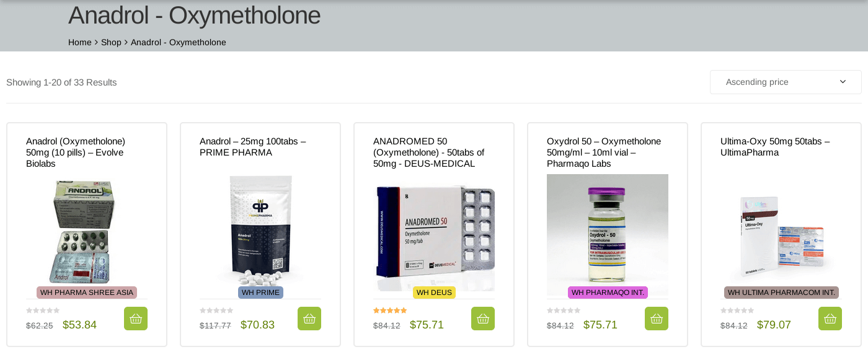This screenshot has width=868, height=352.
Task: Add Ultima-Oxy 50mg to cart
Action: click(x=830, y=319)
